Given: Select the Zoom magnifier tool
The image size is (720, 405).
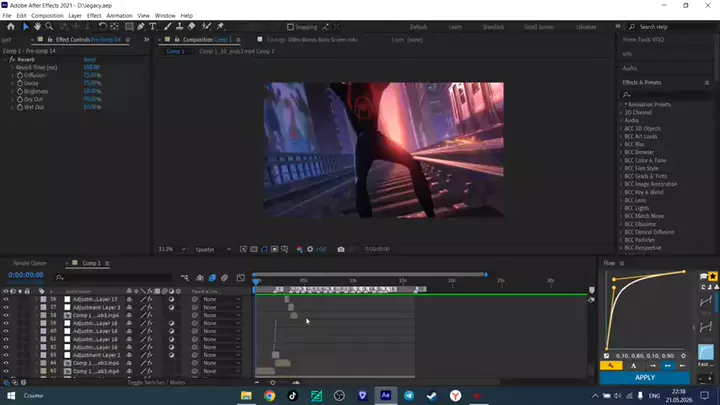Looking at the screenshot, I should (x=49, y=27).
